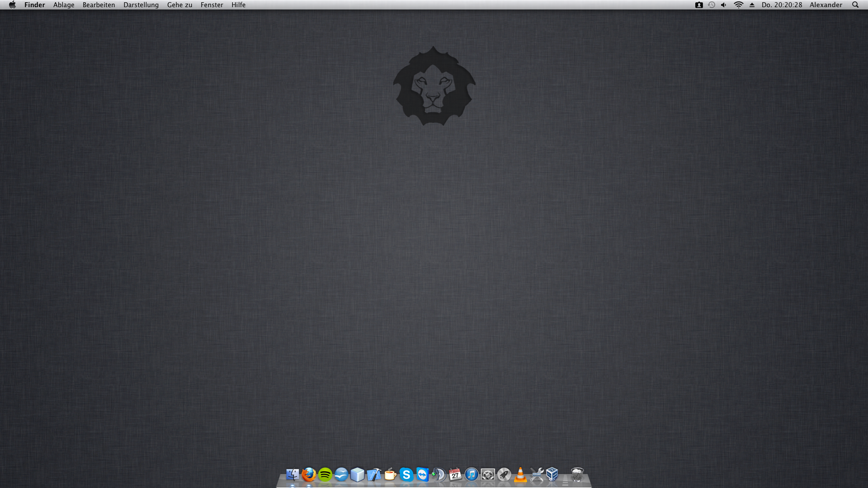Launch Firefox from the Dock
The width and height of the screenshot is (868, 488).
tap(309, 474)
